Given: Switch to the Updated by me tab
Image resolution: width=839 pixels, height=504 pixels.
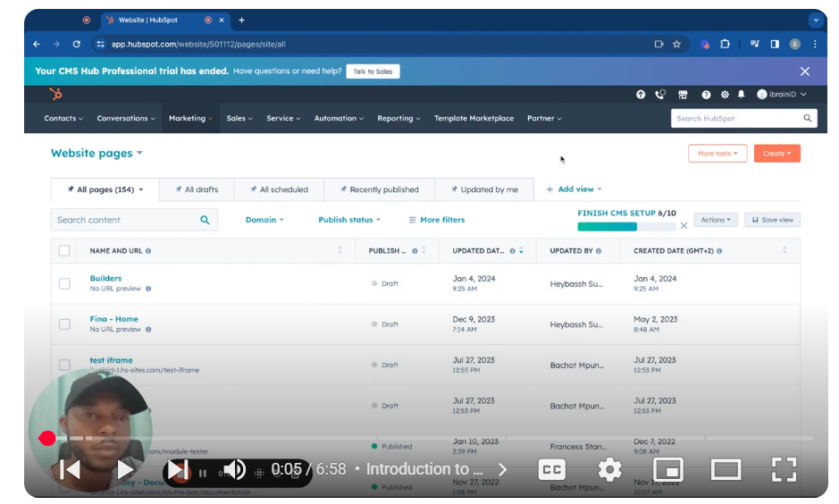Looking at the screenshot, I should [x=484, y=189].
